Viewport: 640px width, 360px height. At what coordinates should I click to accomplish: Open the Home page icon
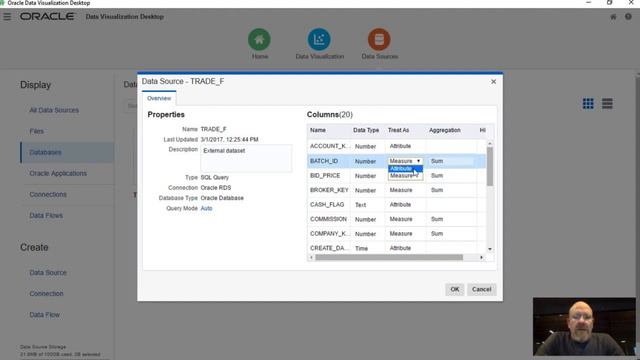(259, 40)
